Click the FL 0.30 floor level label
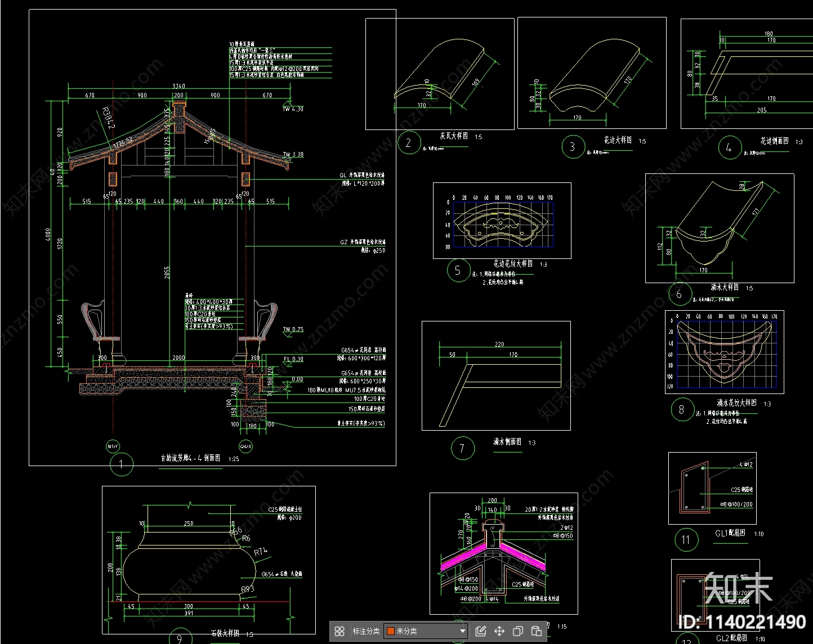Screen dimensions: 813x644 click(x=293, y=359)
